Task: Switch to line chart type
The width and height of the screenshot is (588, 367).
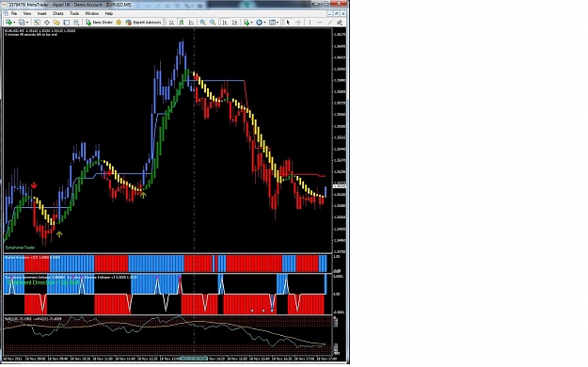Action: [191, 23]
